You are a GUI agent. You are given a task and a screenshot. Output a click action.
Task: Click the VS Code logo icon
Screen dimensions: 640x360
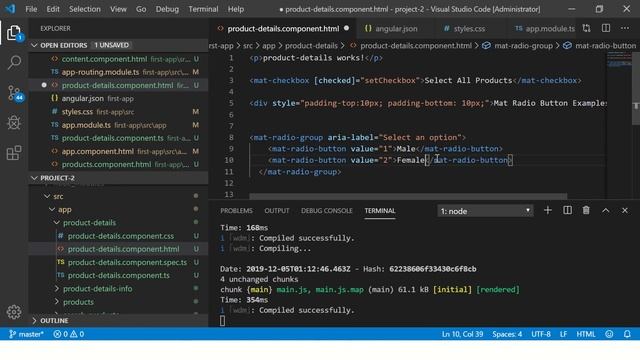point(10,9)
